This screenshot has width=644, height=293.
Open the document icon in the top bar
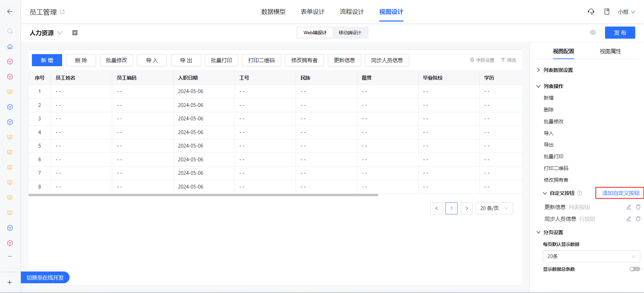(x=607, y=12)
